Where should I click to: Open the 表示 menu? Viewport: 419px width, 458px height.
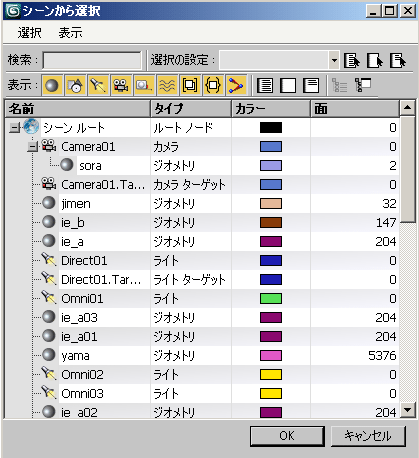click(x=70, y=33)
